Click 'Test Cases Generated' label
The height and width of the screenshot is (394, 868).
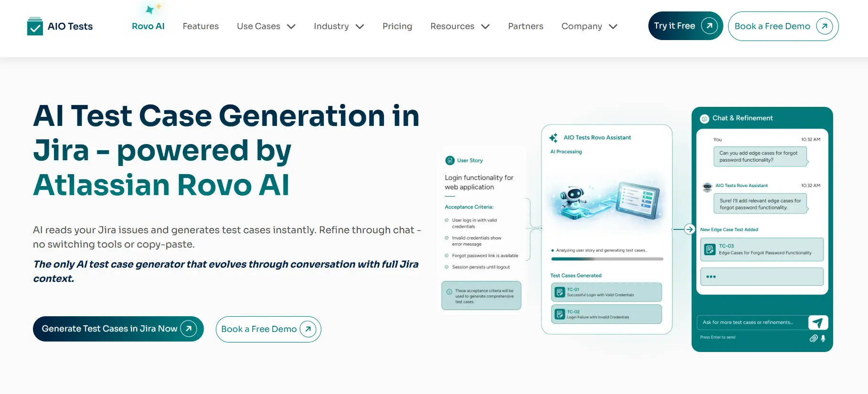tap(575, 276)
